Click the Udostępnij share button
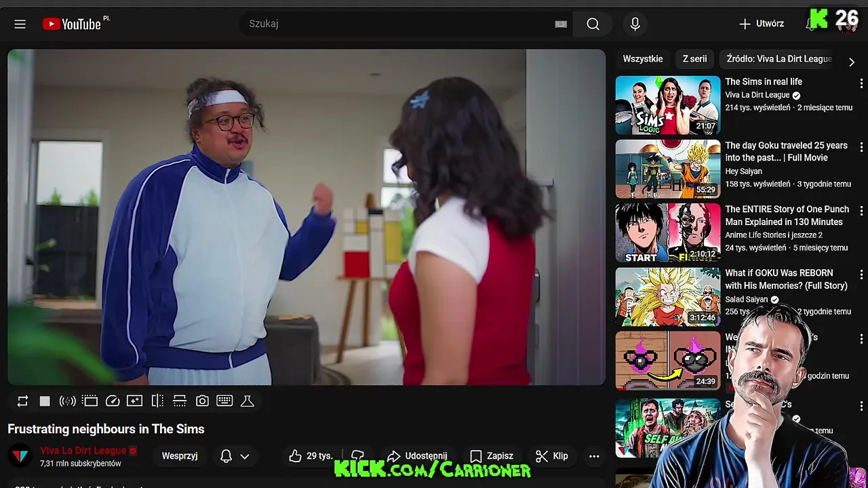The image size is (868, 488). pos(416,456)
